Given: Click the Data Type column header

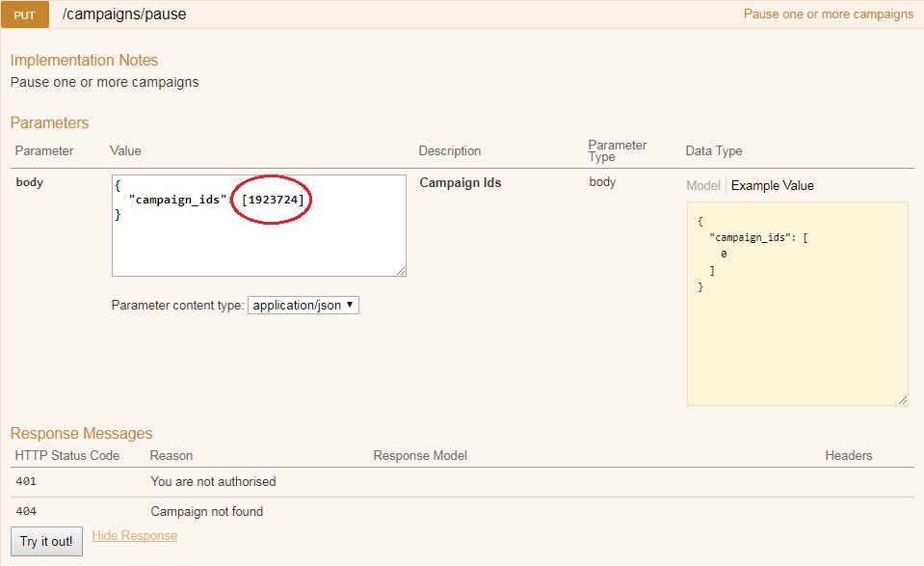Looking at the screenshot, I should 713,150.
